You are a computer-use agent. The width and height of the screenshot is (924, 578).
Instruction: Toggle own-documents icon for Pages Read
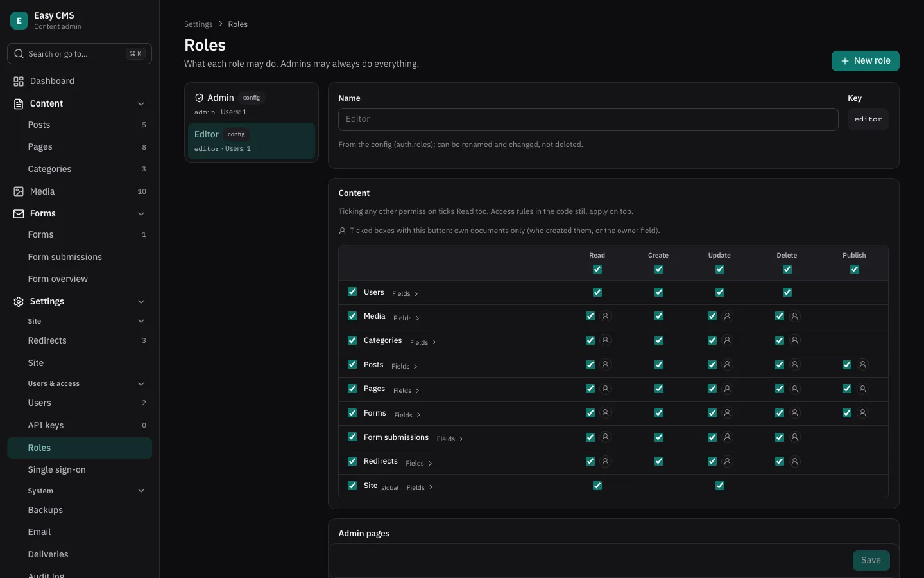pyautogui.click(x=605, y=389)
